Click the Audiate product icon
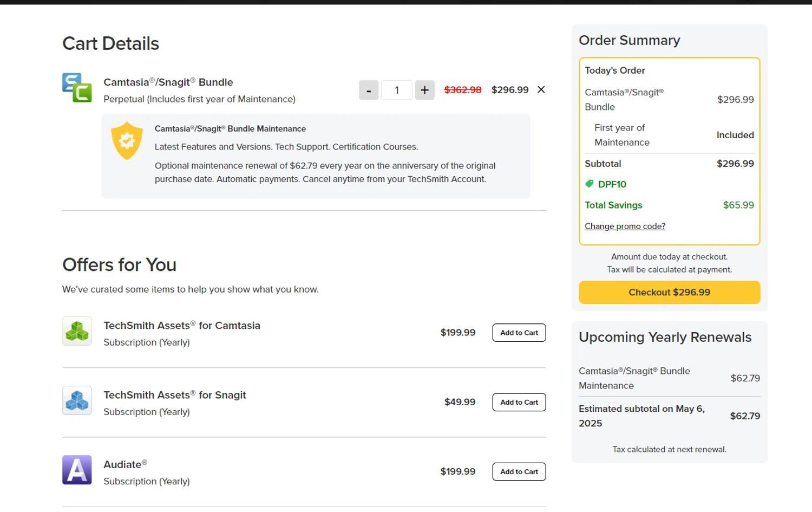812x512 pixels. point(77,470)
